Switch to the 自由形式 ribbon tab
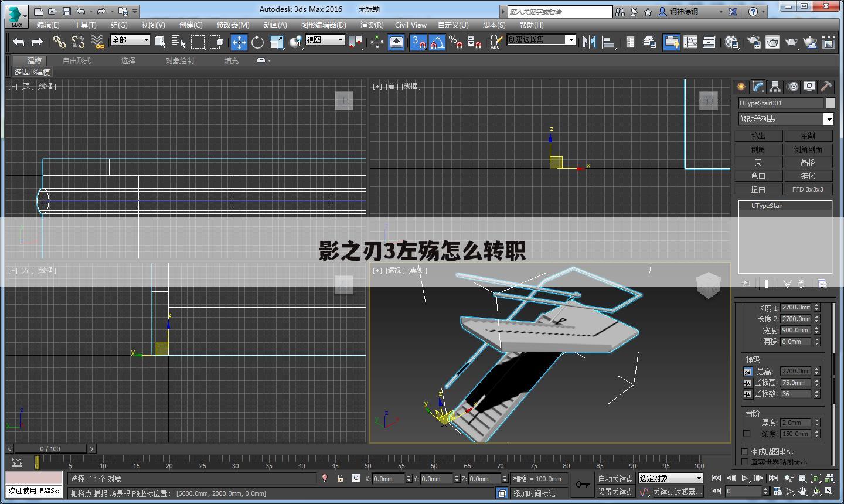Viewport: 844px width, 504px height. coord(77,60)
